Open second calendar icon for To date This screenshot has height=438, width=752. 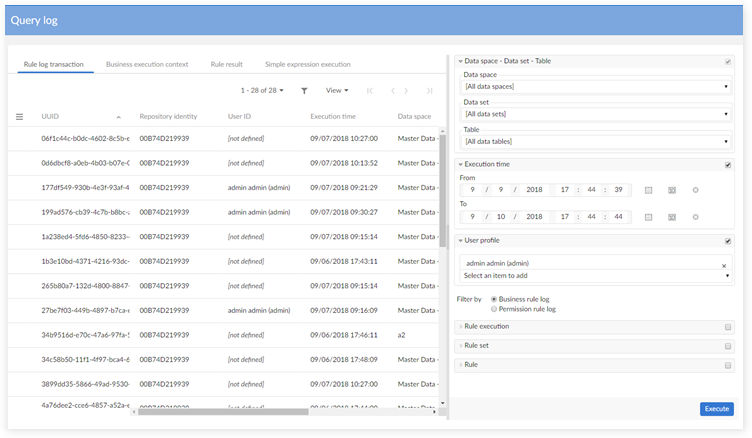coord(672,217)
